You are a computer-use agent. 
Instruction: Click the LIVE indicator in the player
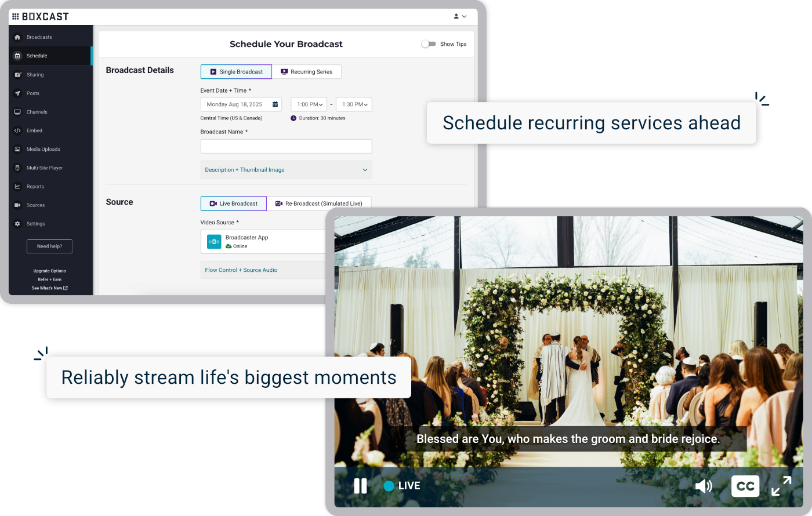point(402,486)
